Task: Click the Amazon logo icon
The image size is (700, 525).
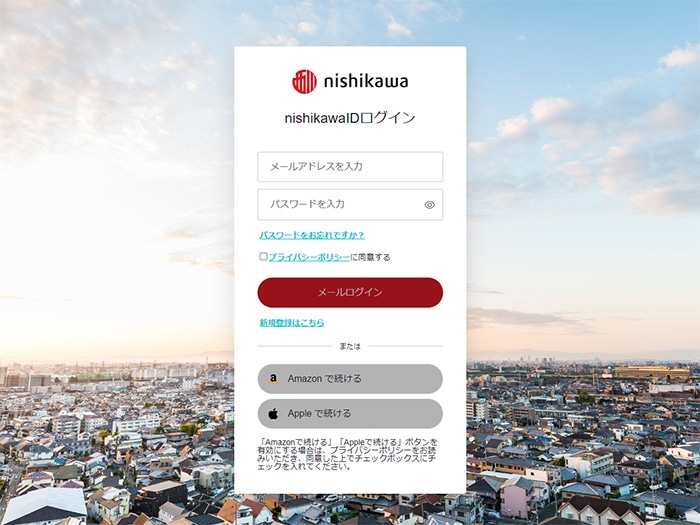Action: [x=273, y=379]
